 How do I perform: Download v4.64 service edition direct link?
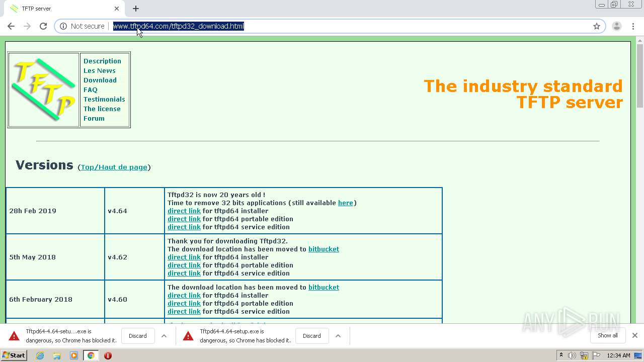[184, 227]
